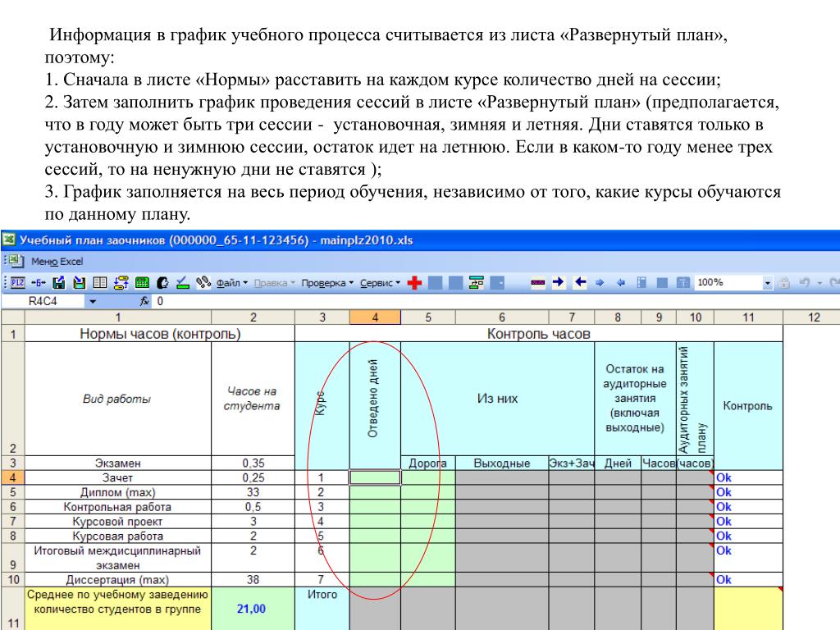Click the open book toolbar icon

tap(100, 282)
